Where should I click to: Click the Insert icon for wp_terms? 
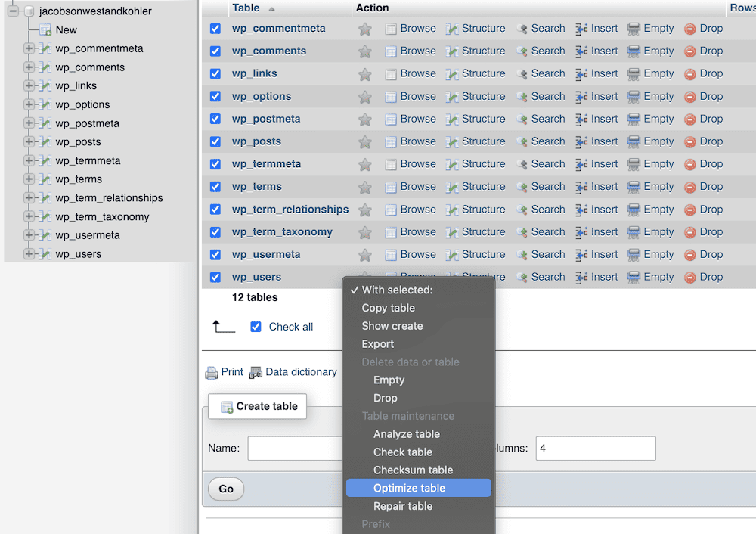[582, 187]
